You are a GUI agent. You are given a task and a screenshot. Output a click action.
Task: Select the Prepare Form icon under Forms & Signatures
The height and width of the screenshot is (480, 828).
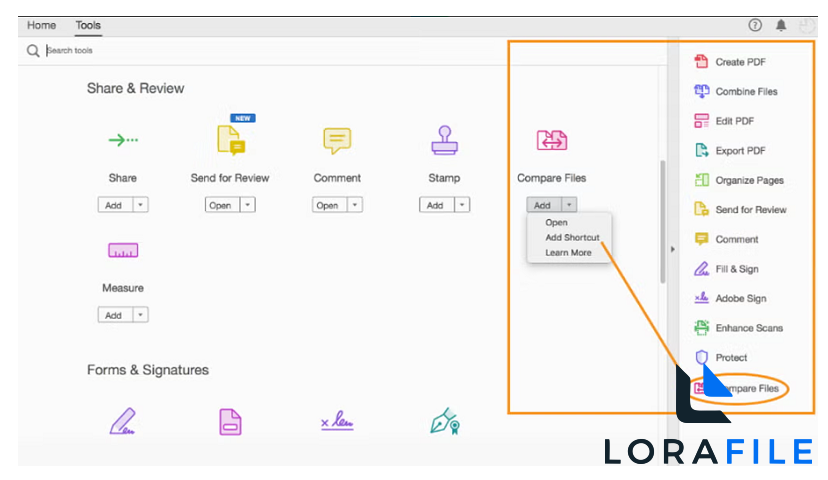coord(230,421)
